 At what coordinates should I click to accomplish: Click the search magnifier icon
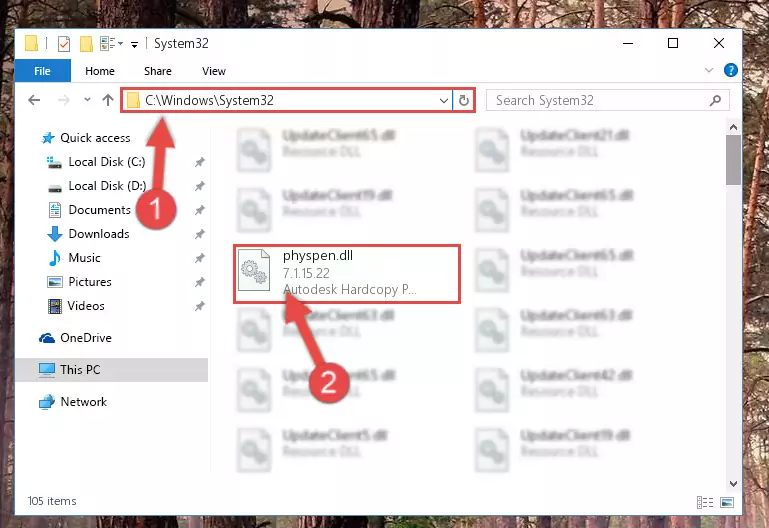point(716,101)
